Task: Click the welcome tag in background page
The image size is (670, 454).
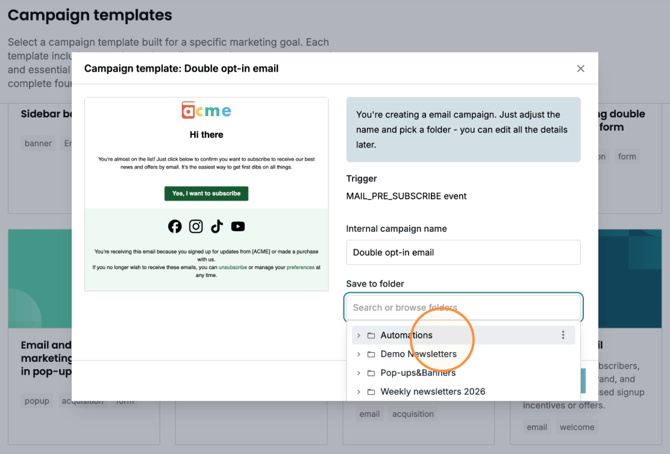Action: [x=577, y=427]
